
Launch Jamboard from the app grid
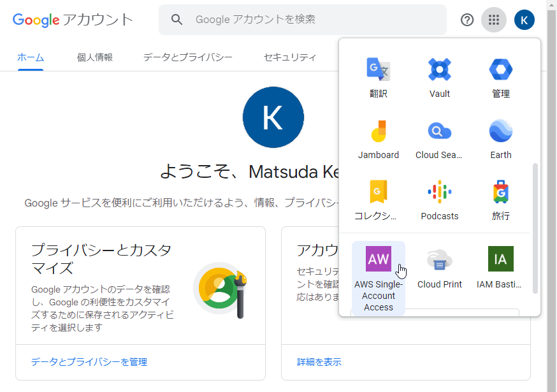click(379, 139)
